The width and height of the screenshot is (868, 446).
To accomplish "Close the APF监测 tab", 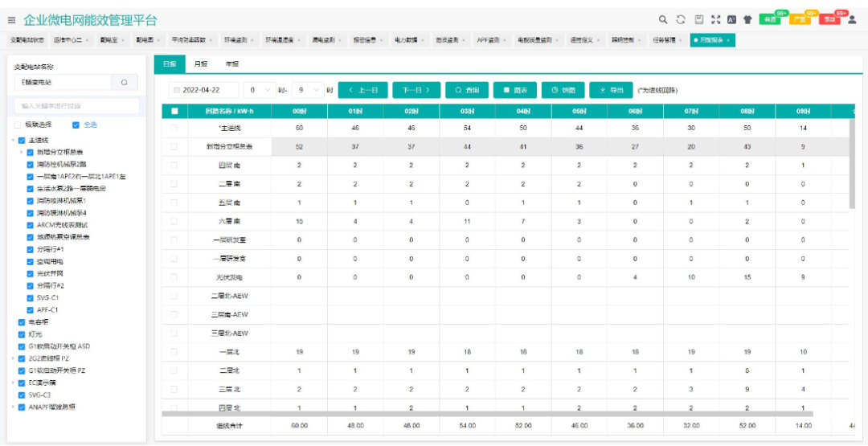I will coord(506,40).
